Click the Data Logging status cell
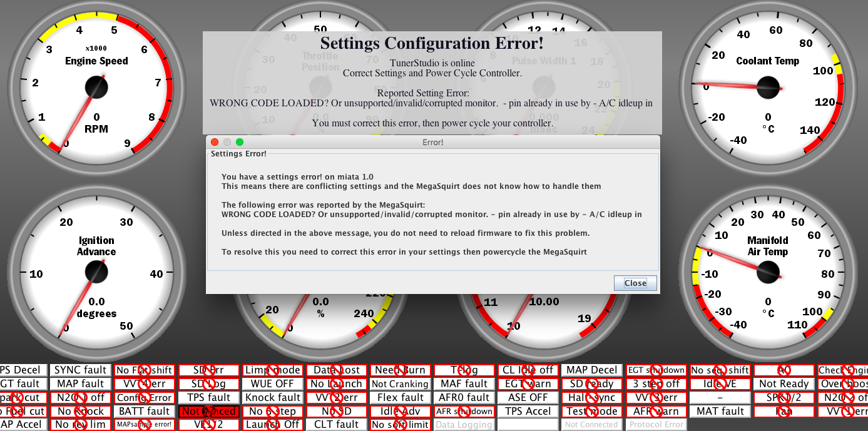This screenshot has height=431, width=868. pyautogui.click(x=464, y=425)
